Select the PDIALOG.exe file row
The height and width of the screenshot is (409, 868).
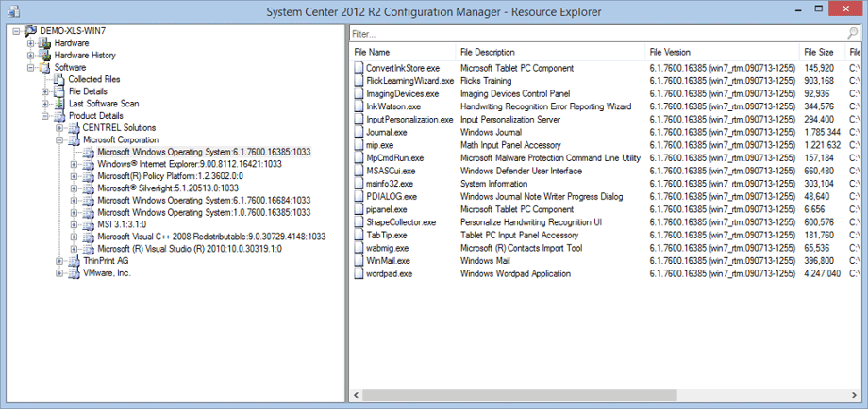pyautogui.click(x=607, y=196)
